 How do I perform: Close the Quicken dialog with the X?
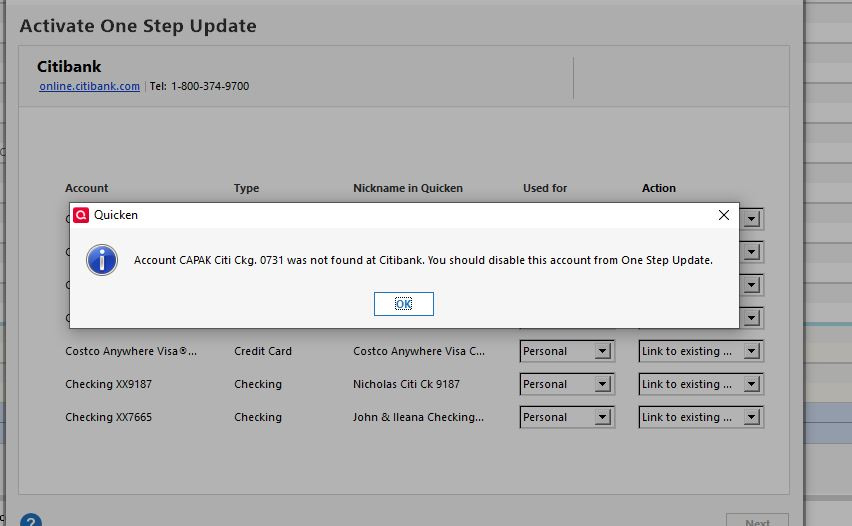pos(724,215)
